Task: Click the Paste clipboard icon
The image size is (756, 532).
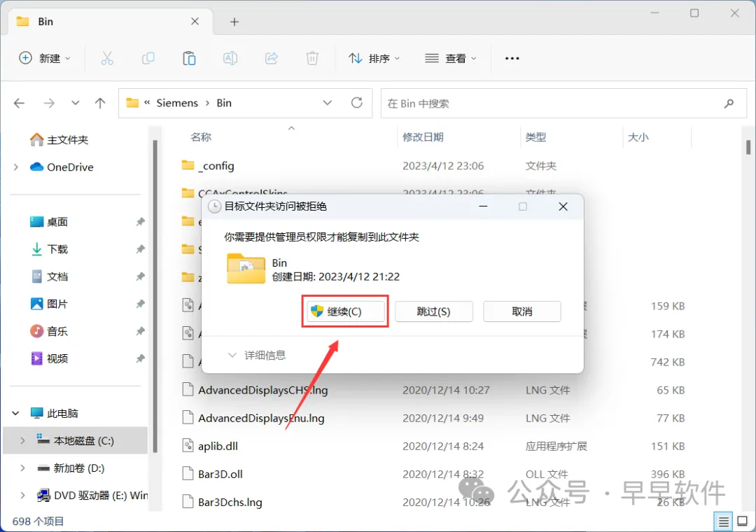Action: (189, 58)
